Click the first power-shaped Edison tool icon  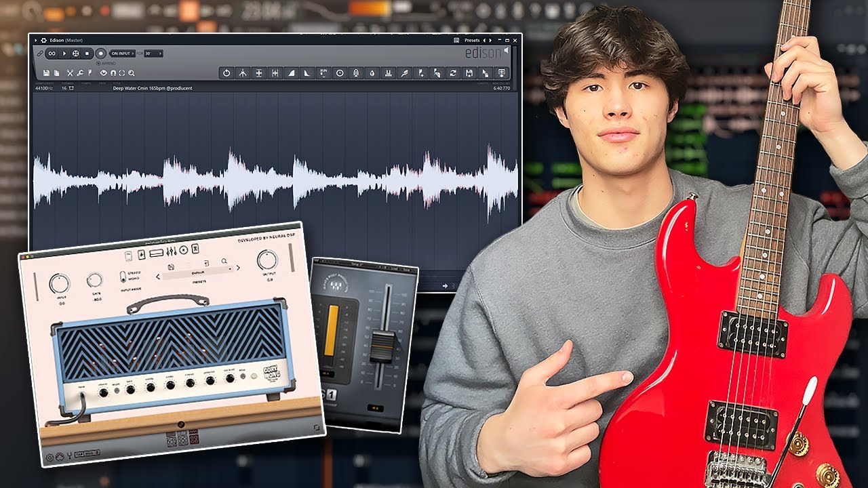(x=226, y=73)
